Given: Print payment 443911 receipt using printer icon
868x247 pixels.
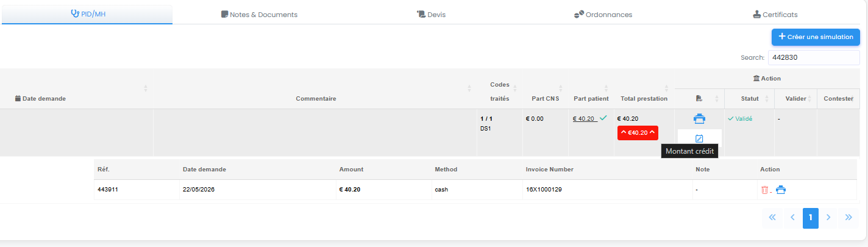Looking at the screenshot, I should [781, 190].
